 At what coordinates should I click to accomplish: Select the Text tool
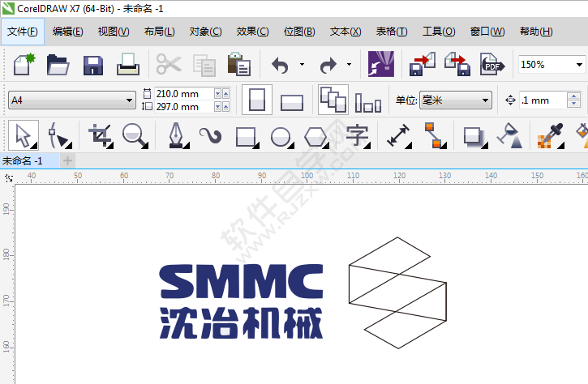click(357, 135)
